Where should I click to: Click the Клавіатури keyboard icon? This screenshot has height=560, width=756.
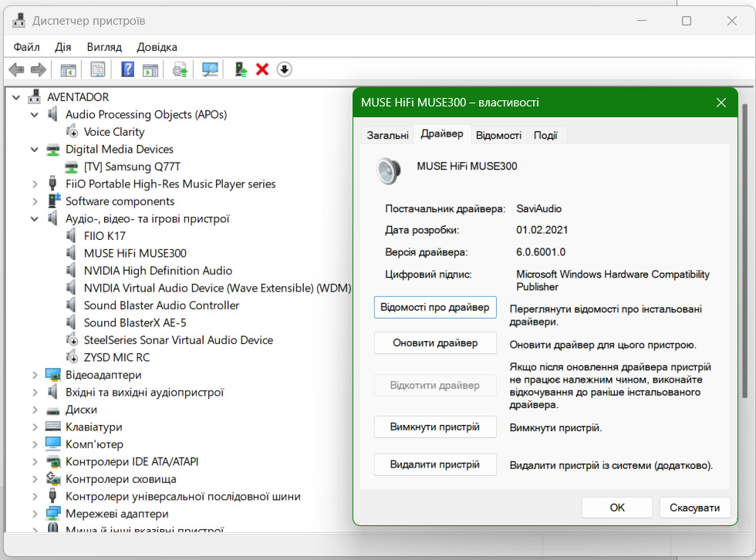pyautogui.click(x=53, y=427)
